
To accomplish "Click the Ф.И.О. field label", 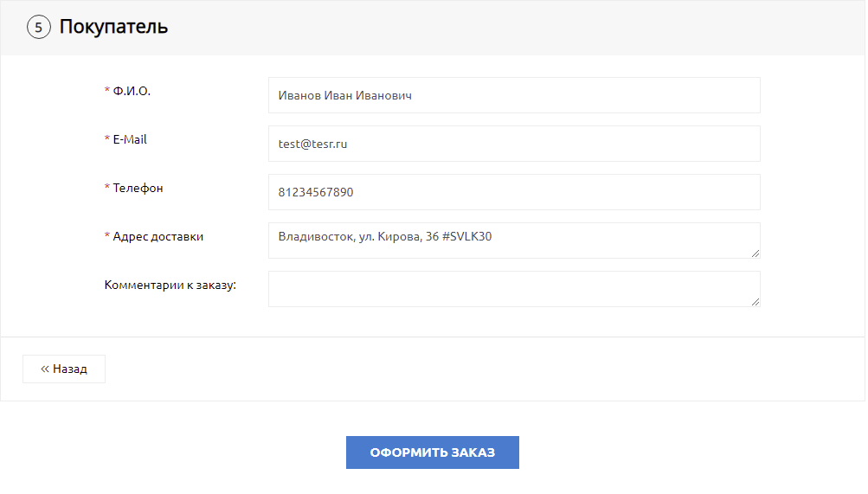I will [x=132, y=91].
